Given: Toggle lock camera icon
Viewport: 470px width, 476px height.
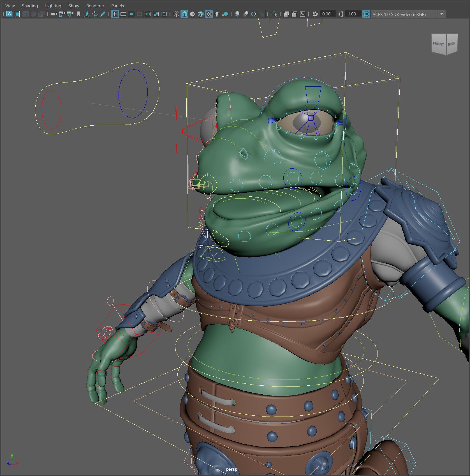Looking at the screenshot, I should (62, 14).
